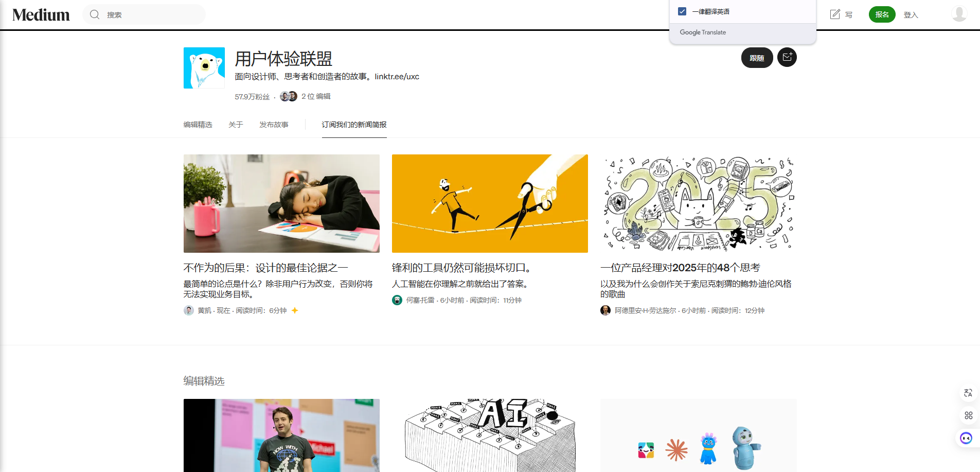Switch to the 关于 tab
980x472 pixels.
(236, 124)
